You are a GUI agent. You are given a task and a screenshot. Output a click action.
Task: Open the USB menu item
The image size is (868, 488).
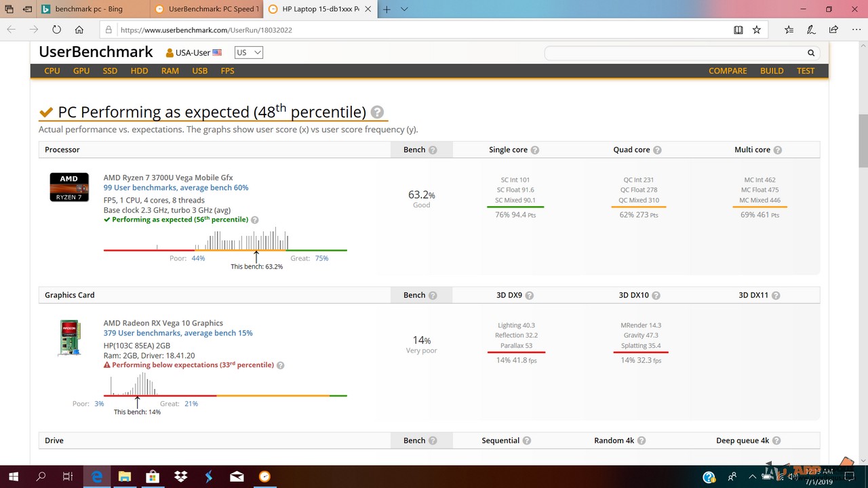199,70
